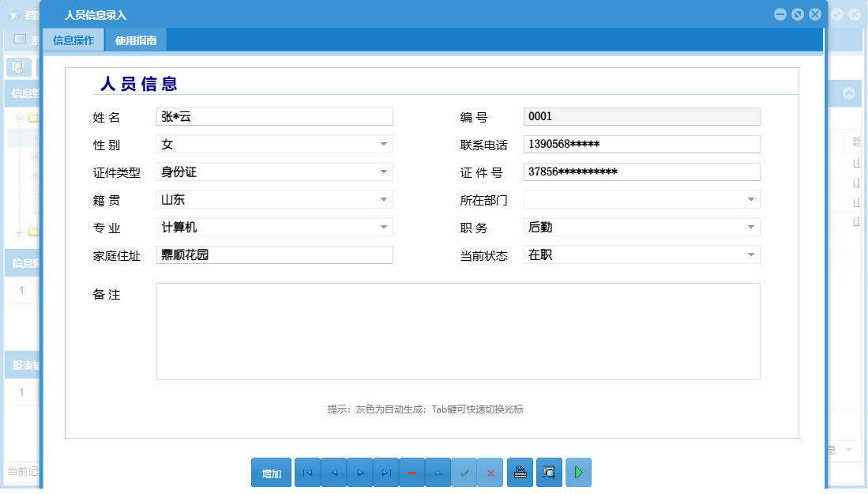868x494 pixels.
Task: Select the 信息操作 tab
Action: [75, 39]
